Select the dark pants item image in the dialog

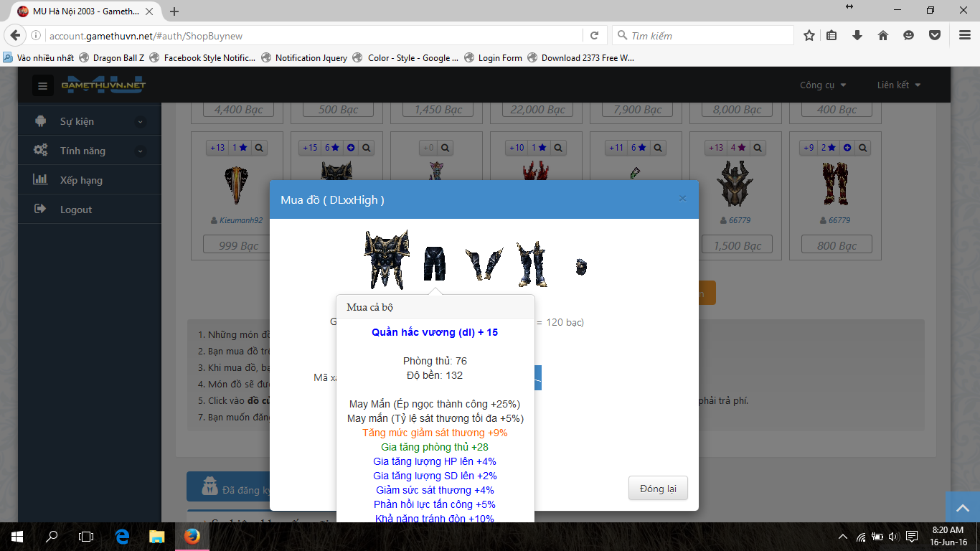point(434,263)
